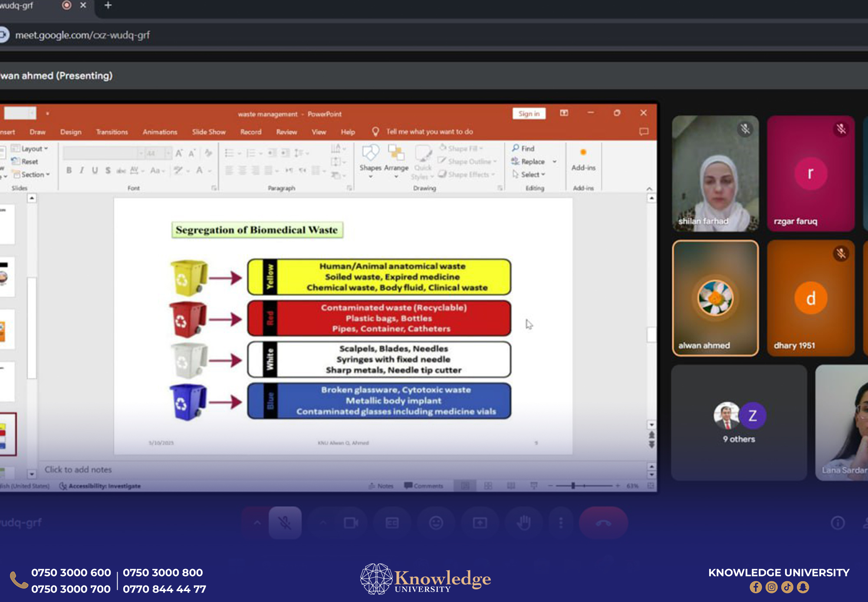This screenshot has height=602, width=868.
Task: Show the 9 others participants tile
Action: (739, 422)
